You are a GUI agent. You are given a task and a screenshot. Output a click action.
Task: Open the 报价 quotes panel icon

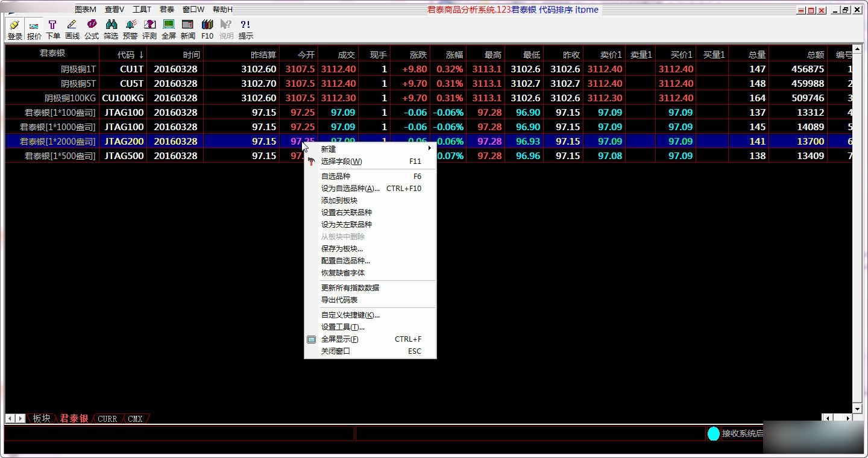pyautogui.click(x=34, y=29)
